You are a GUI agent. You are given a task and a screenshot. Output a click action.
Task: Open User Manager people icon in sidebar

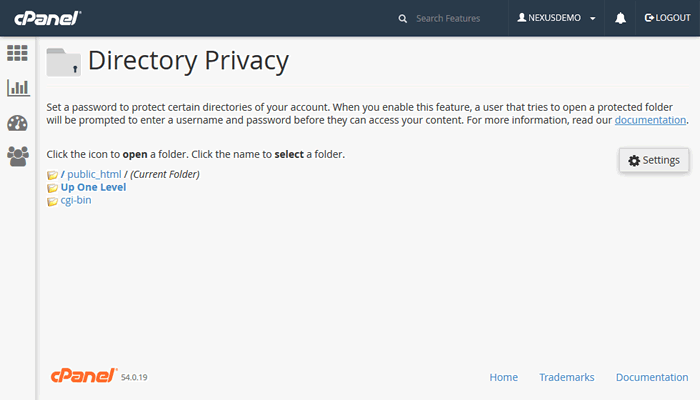pos(17,156)
